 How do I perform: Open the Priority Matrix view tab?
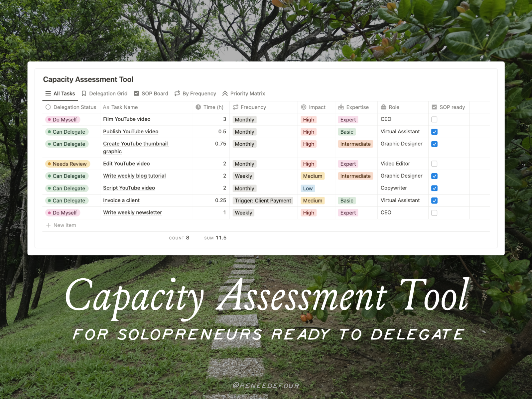point(247,93)
